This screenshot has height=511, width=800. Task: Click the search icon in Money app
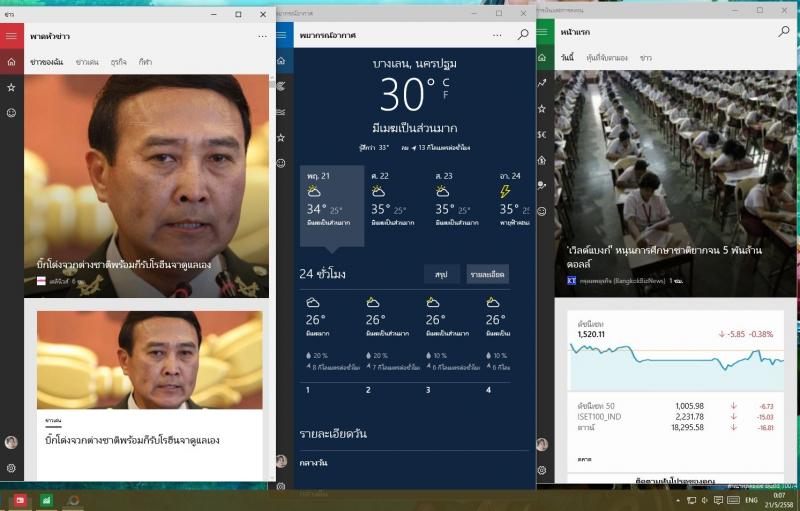[784, 32]
